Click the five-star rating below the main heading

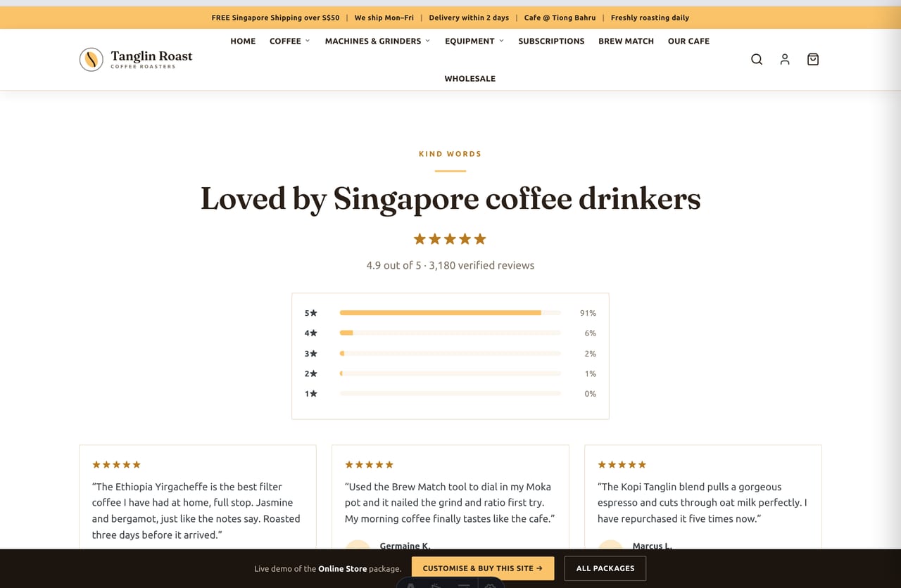450,239
